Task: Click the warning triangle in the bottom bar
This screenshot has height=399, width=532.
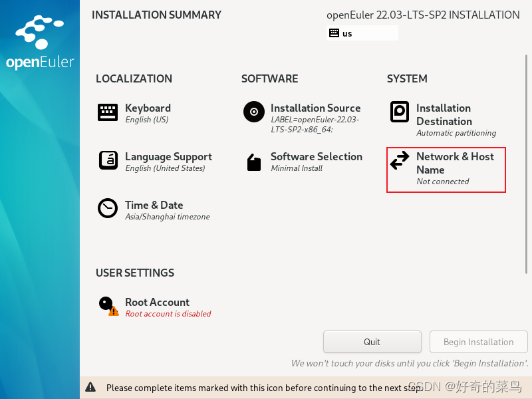Action: point(90,387)
